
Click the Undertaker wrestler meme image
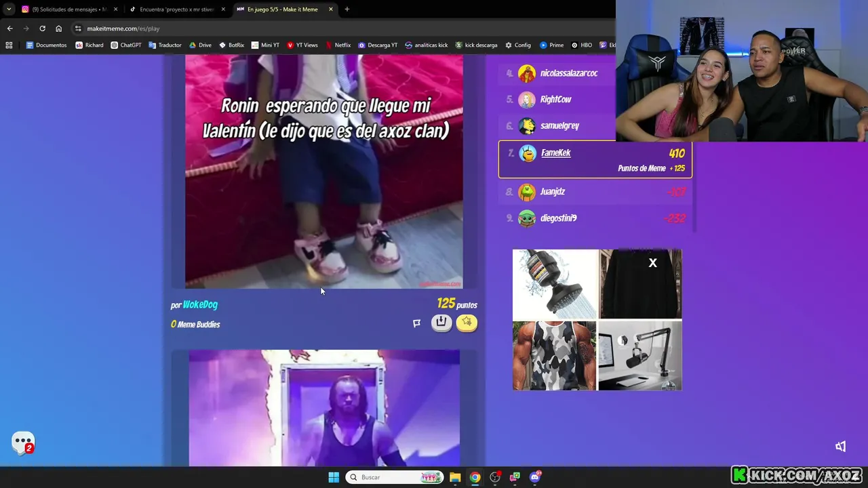point(324,408)
